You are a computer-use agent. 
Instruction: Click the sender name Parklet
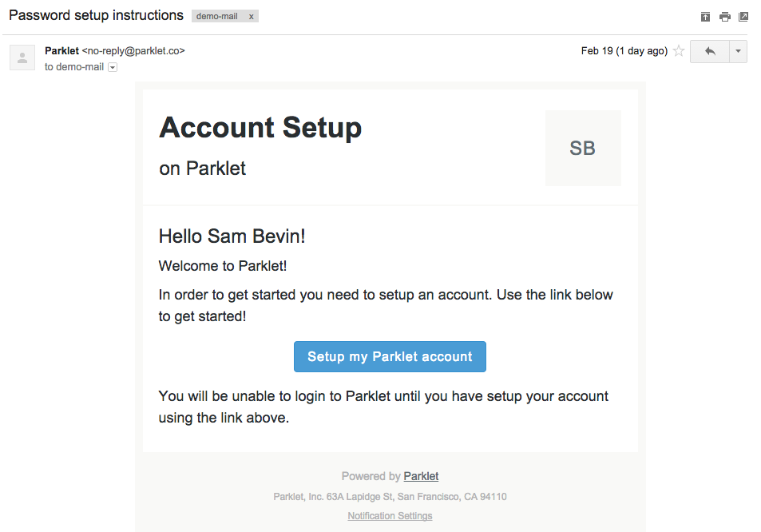[x=61, y=51]
